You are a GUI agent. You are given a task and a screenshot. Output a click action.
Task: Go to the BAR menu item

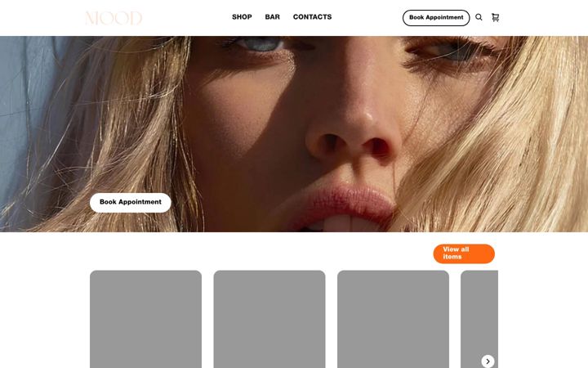(x=272, y=17)
